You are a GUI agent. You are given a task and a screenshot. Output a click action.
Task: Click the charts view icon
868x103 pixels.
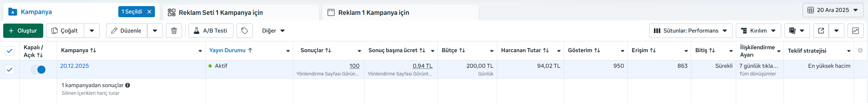pyautogui.click(x=855, y=31)
